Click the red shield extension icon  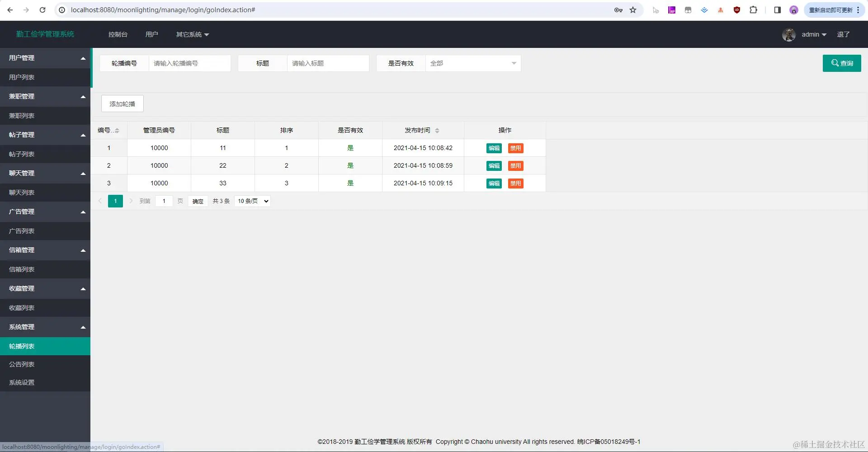[737, 10]
